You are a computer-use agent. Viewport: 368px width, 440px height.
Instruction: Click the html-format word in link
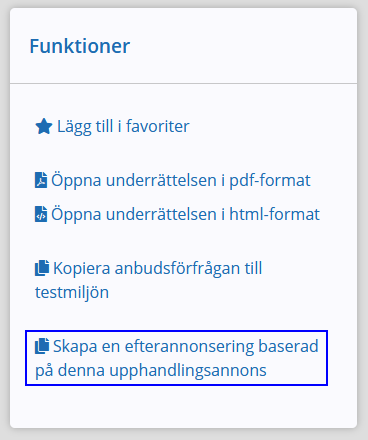coord(275,214)
